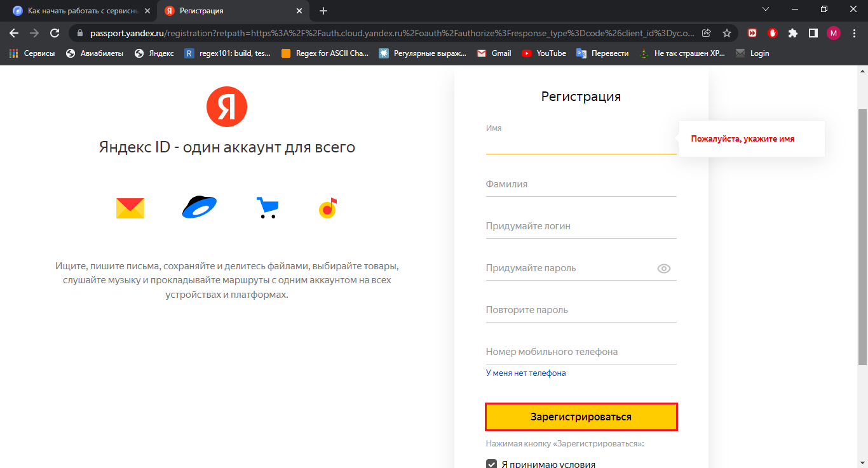Click the "Фамилия" surname field
The width and height of the screenshot is (868, 468).
coord(581,184)
